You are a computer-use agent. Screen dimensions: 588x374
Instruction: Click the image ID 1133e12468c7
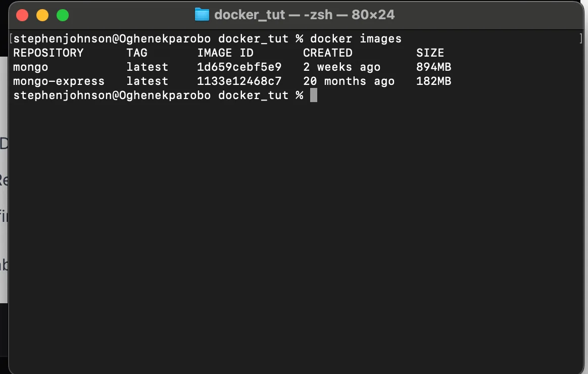[x=239, y=81]
